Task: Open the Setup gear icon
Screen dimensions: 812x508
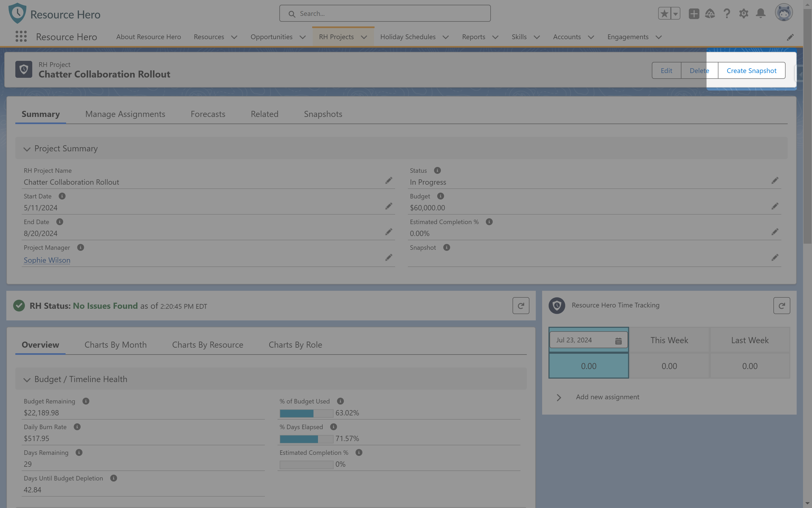Action: pos(744,13)
